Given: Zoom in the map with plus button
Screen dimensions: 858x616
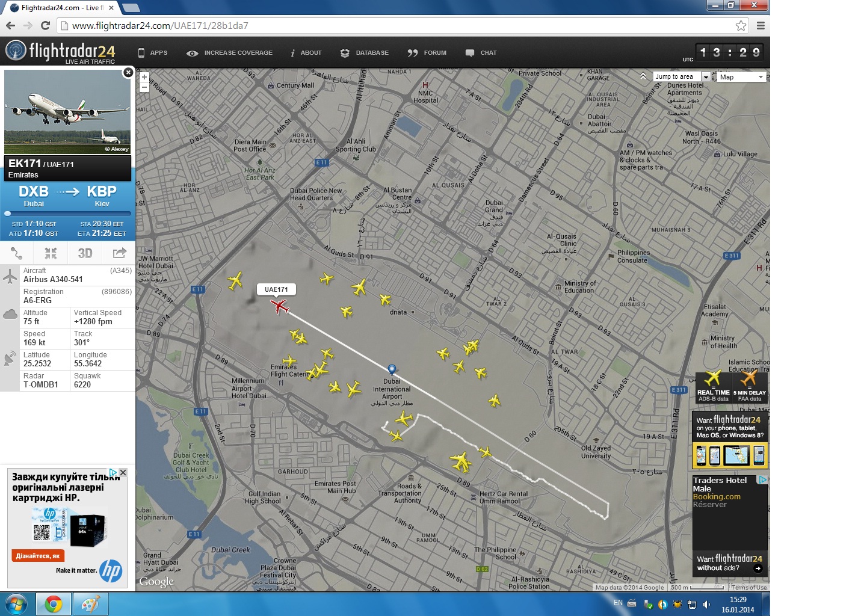Looking at the screenshot, I should pos(144,77).
